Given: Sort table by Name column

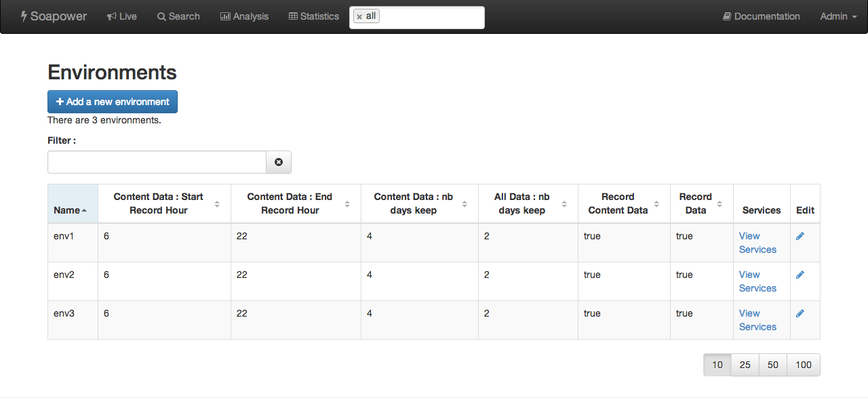Looking at the screenshot, I should click(73, 203).
